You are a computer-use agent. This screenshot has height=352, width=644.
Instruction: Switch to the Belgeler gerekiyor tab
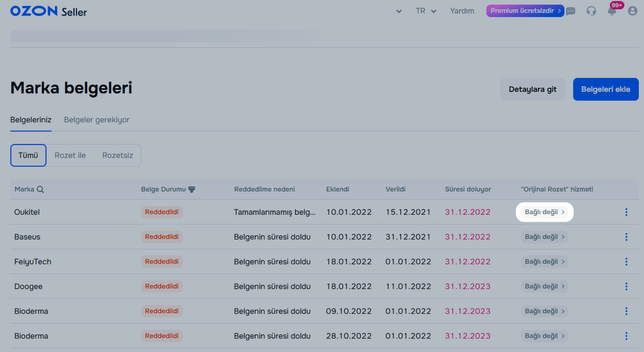point(97,120)
